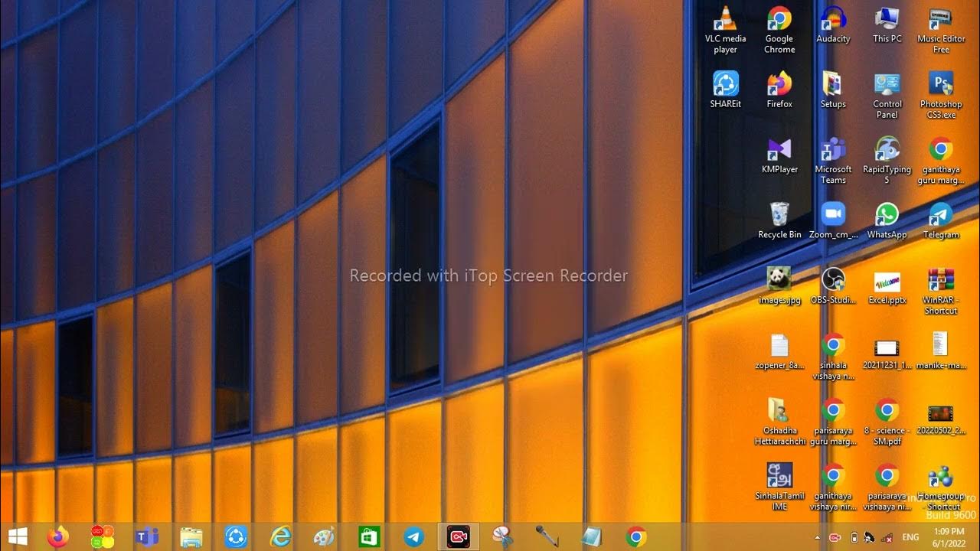This screenshot has width=980, height=551.
Task: Select KMPlayer desktop shortcut
Action: pos(779,155)
